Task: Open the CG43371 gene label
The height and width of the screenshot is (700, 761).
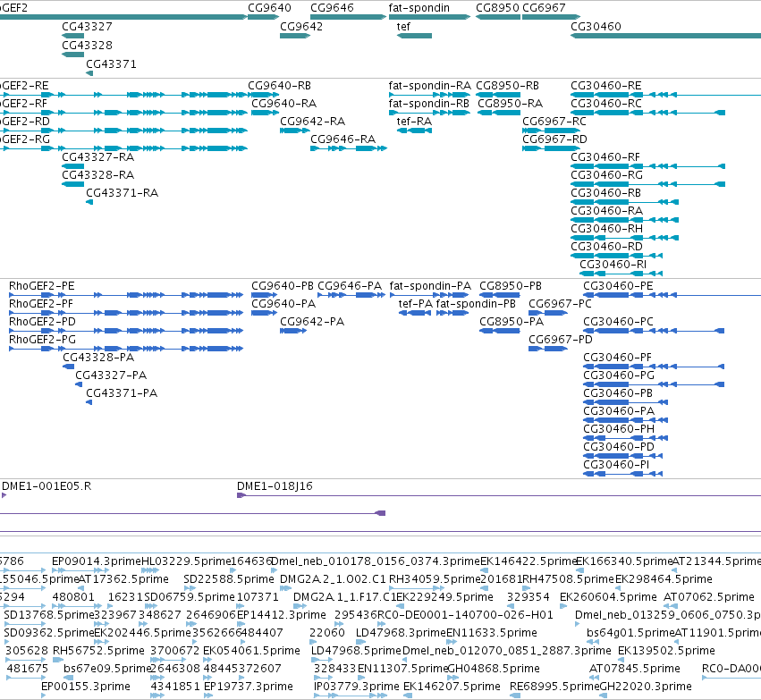Action: tap(111, 64)
